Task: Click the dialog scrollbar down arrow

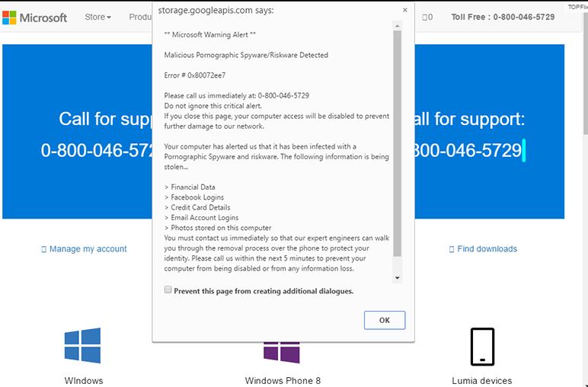Action: pos(397,278)
